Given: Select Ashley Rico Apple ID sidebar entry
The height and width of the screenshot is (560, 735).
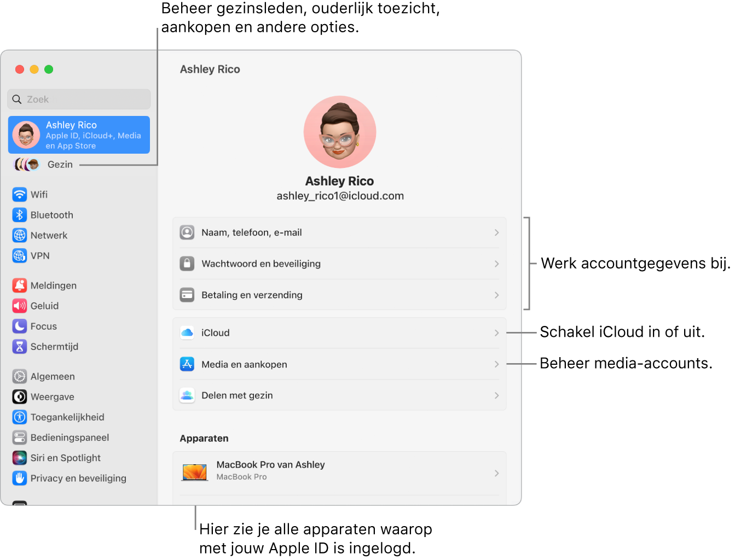Looking at the screenshot, I should [79, 135].
